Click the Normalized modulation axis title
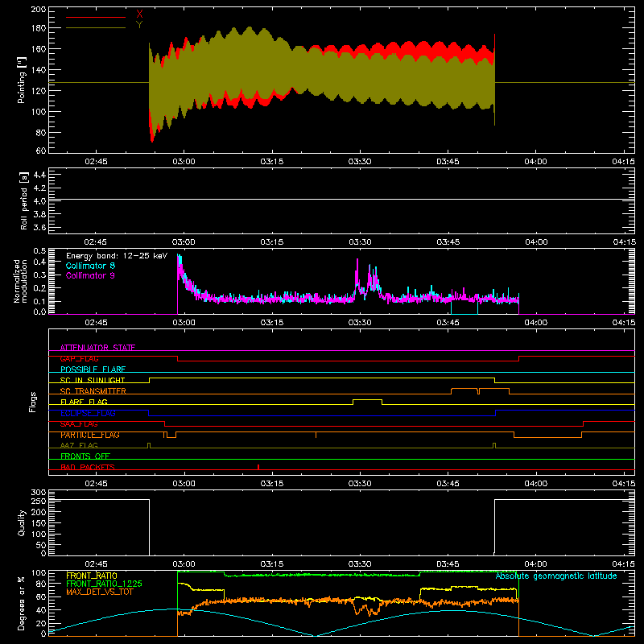Viewport: 644px width, 644px height. point(21,281)
